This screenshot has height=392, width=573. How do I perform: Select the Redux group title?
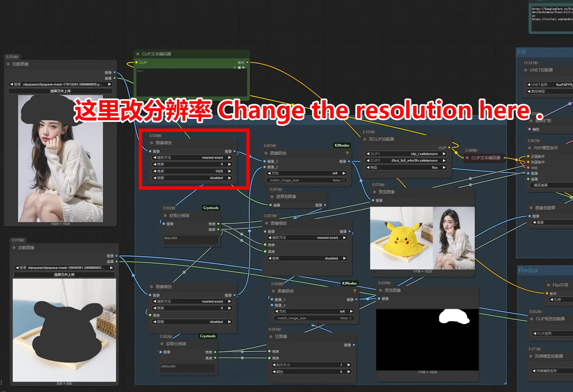(528, 270)
